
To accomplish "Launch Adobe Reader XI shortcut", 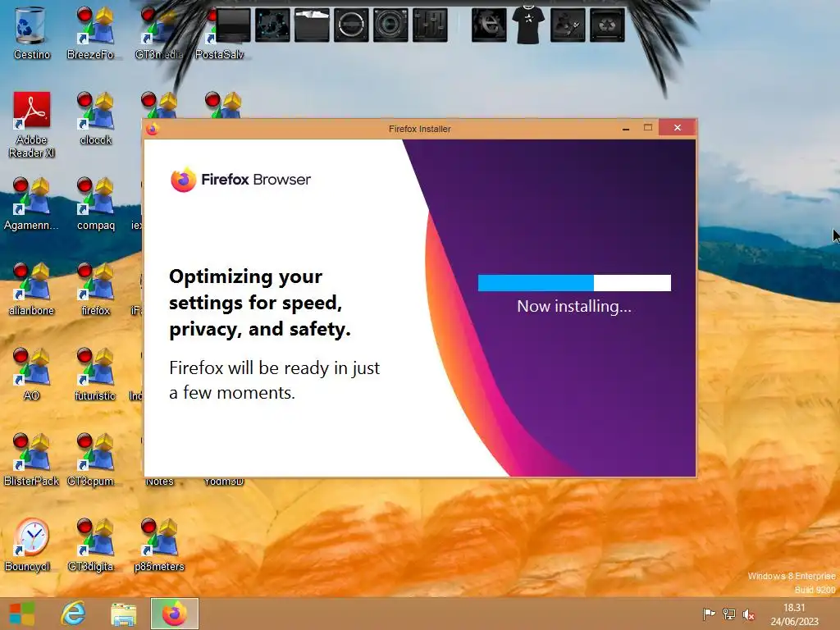I will coord(32,125).
